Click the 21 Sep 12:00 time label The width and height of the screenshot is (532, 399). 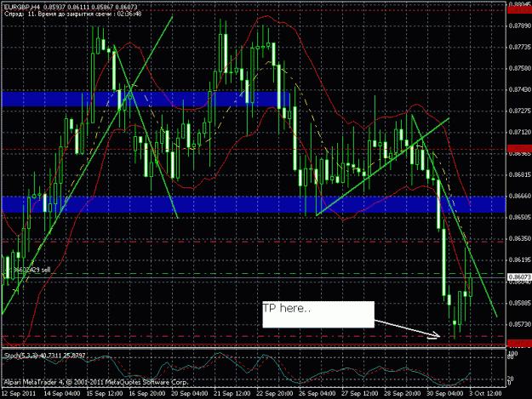pos(232,393)
